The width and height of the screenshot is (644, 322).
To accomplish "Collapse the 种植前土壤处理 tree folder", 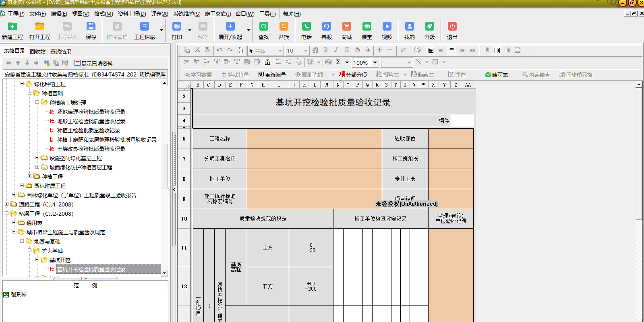I will click(37, 102).
